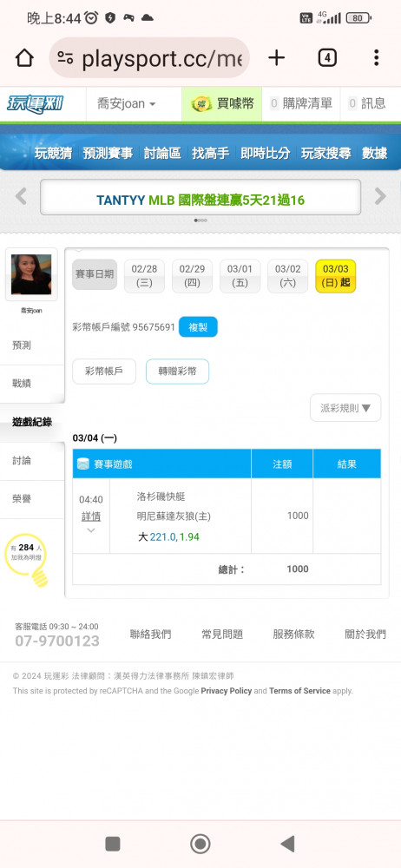Select the 03/01 (五) date tab
The width and height of the screenshot is (401, 868).
(240, 276)
